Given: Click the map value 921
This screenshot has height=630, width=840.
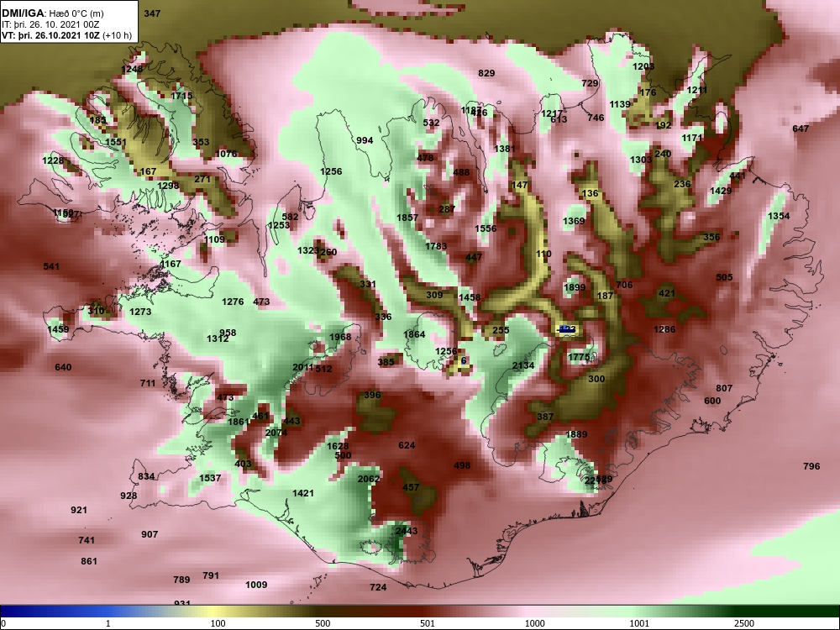Looking at the screenshot, I should (79, 510).
